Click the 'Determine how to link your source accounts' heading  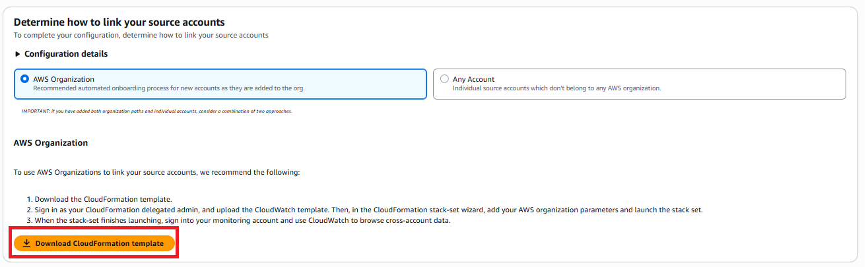tap(119, 22)
